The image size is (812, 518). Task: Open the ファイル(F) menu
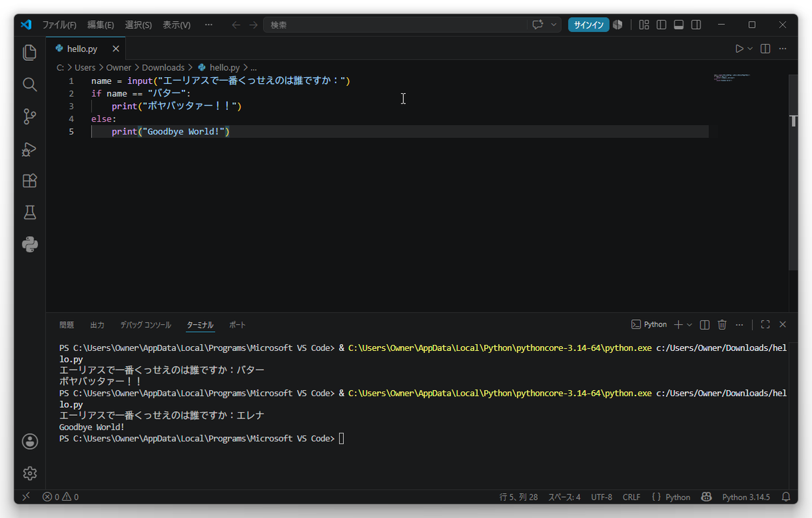pyautogui.click(x=60, y=24)
